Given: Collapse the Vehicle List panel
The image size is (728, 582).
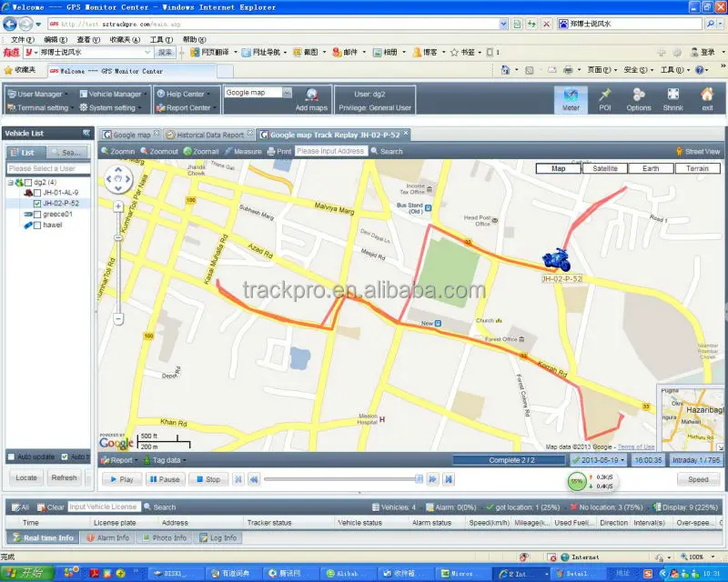Looking at the screenshot, I should [86, 133].
